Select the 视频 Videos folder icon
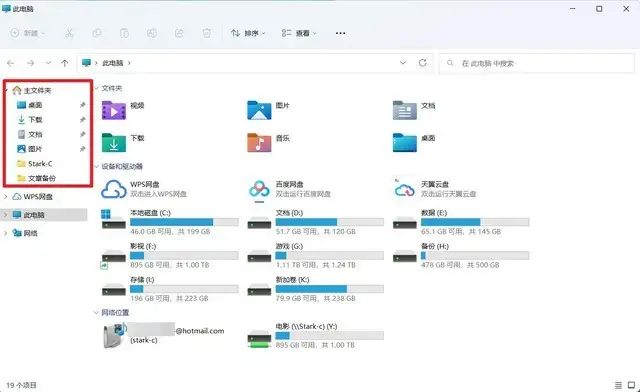The height and width of the screenshot is (392, 640). click(x=114, y=110)
